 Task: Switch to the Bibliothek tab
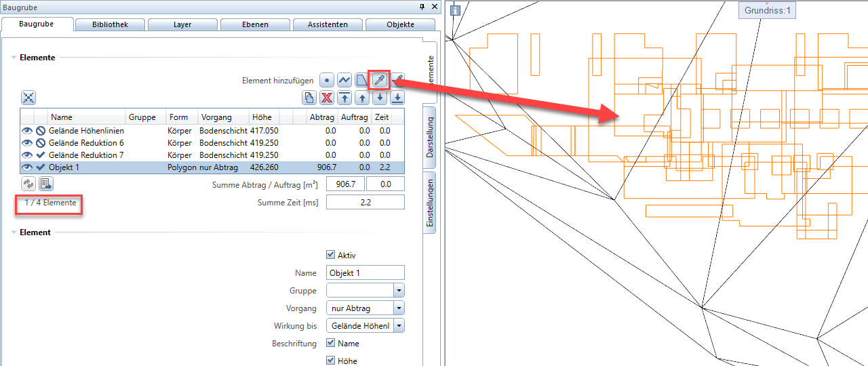pyautogui.click(x=109, y=24)
